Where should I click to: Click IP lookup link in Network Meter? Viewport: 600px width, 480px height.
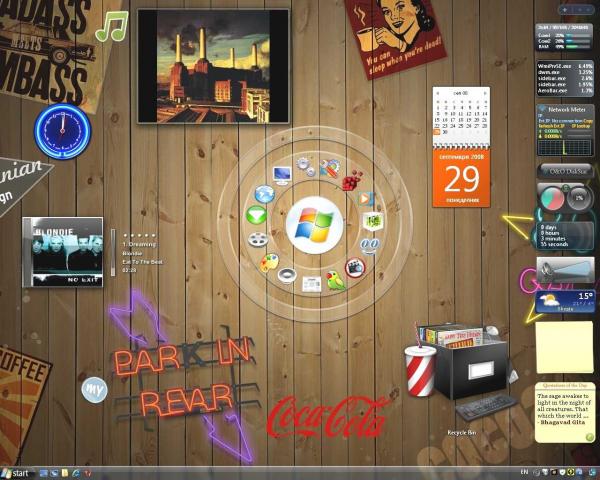[x=580, y=126]
